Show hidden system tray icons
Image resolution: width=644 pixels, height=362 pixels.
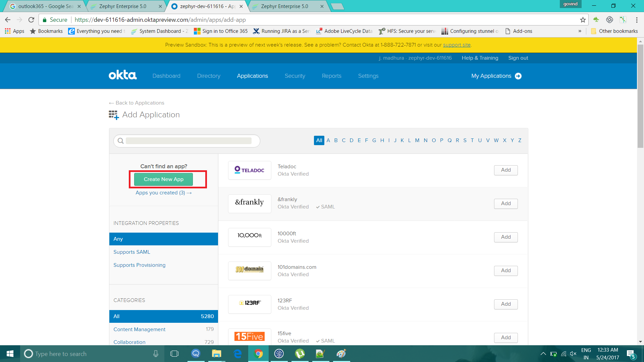543,354
